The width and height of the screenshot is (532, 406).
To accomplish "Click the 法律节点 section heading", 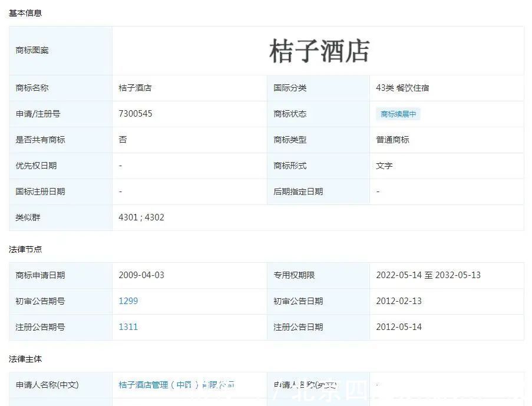I will pyautogui.click(x=25, y=249).
